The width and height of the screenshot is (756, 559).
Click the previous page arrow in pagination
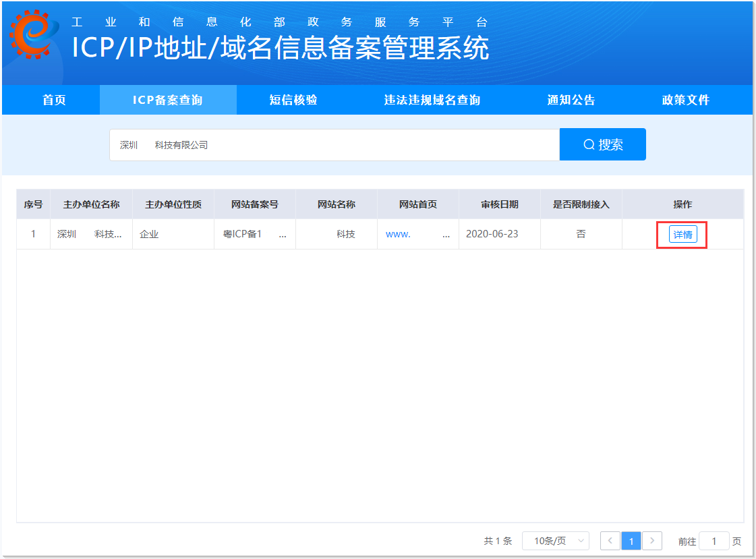(x=610, y=541)
